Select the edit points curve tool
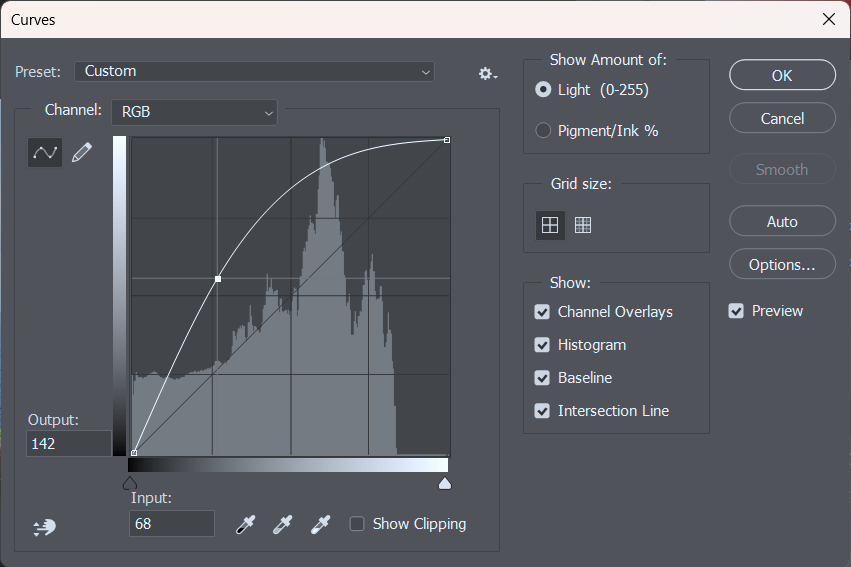This screenshot has height=567, width=851. (45, 152)
